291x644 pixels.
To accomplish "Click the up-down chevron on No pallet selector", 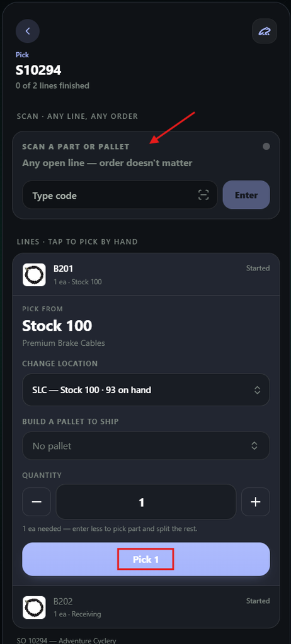I will coord(254,446).
